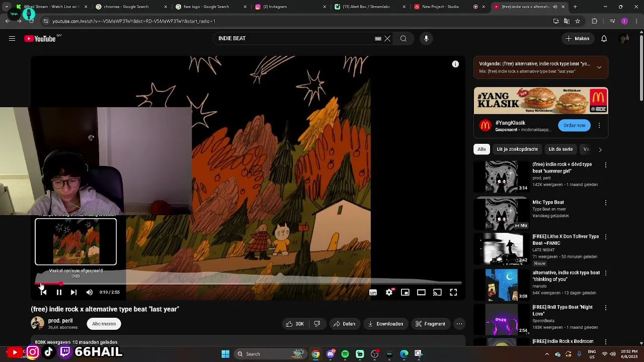Image resolution: width=644 pixels, height=362 pixels.
Task: Toggle theater mode
Action: tap(421, 292)
